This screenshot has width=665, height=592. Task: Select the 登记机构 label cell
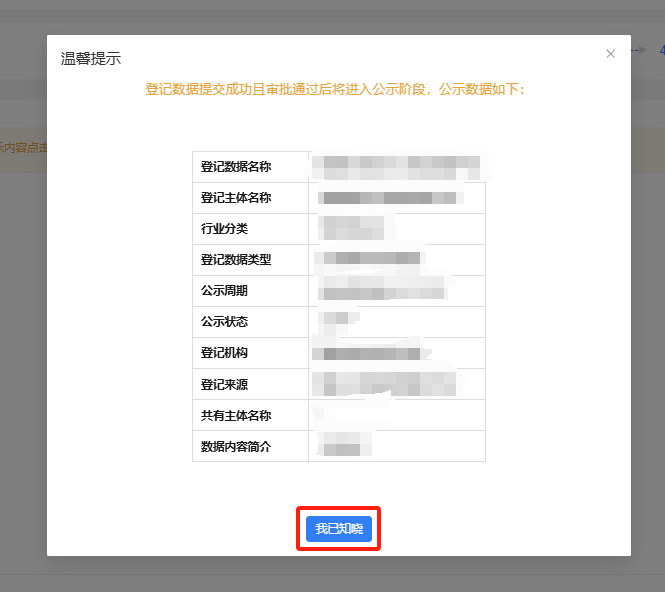(x=224, y=353)
